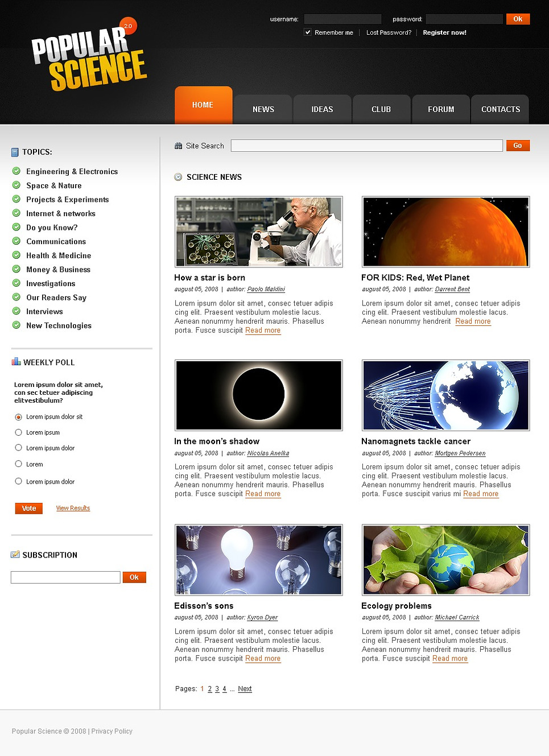Click green check beside Internet & networks
This screenshot has width=549, height=756.
16,213
